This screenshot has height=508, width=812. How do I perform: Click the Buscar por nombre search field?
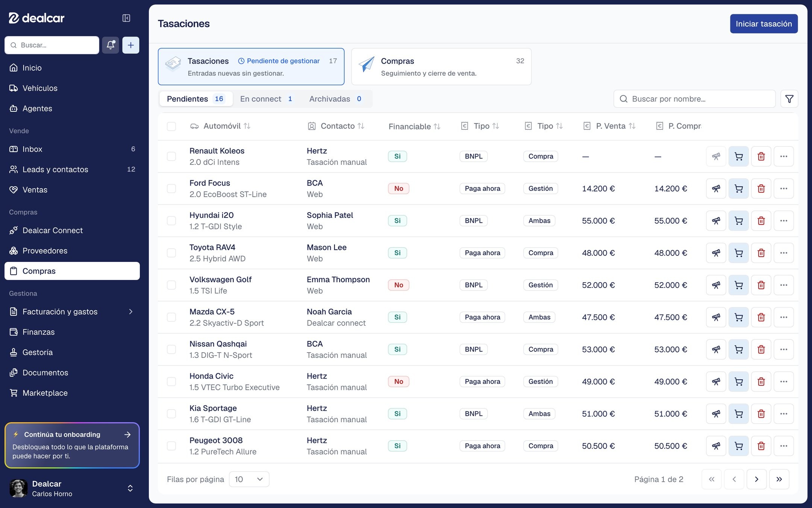pos(695,99)
